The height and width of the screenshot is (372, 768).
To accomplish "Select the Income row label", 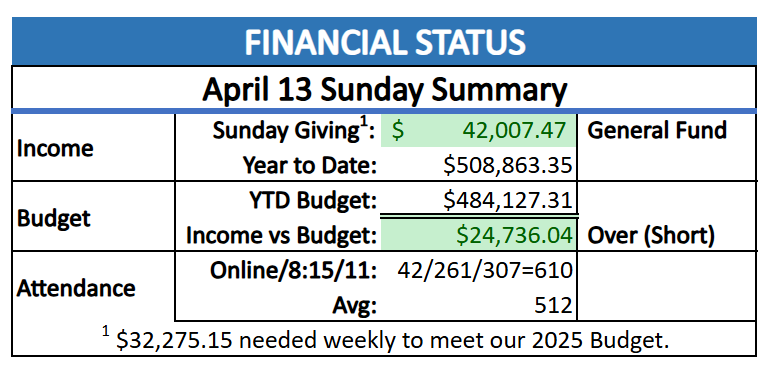I will point(55,148).
